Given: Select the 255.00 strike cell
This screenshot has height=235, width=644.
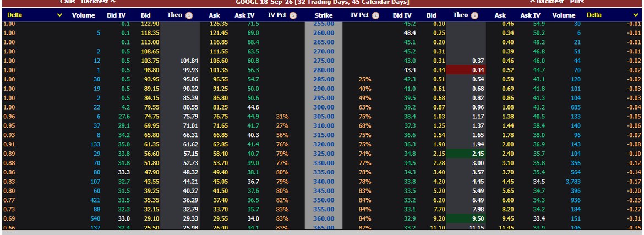Looking at the screenshot, I should point(324,24).
